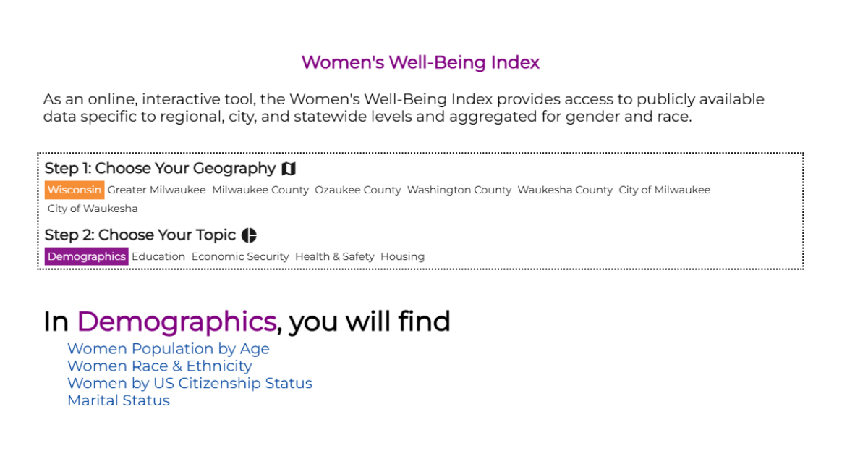Open the Health & Safety topic

[x=335, y=257]
